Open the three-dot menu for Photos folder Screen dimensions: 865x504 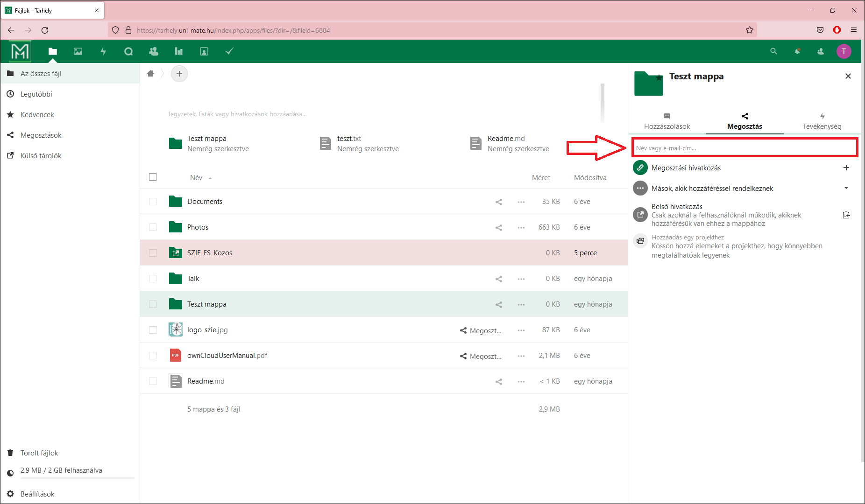pyautogui.click(x=521, y=228)
